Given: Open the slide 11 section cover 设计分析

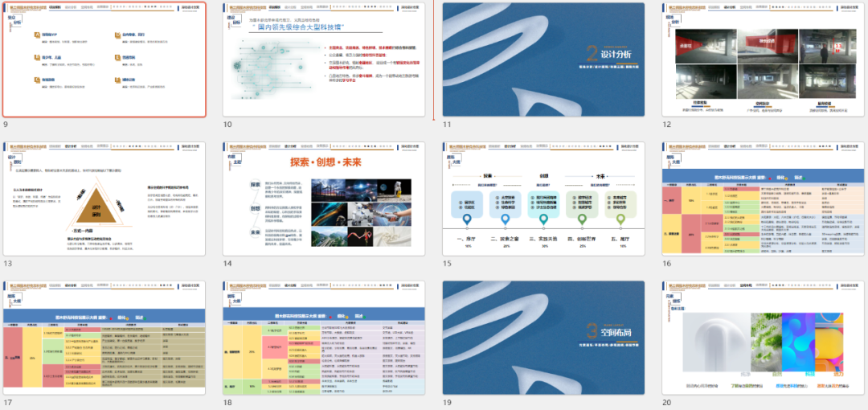Looking at the screenshot, I should point(543,59).
